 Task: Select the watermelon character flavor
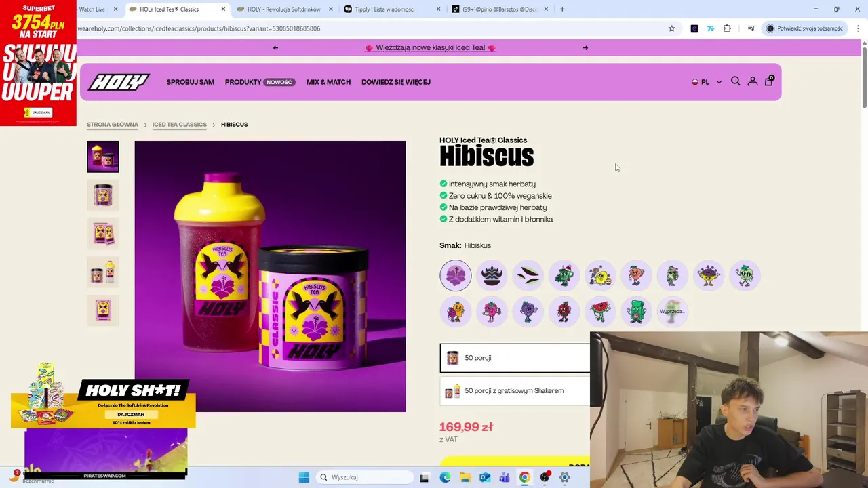tap(600, 312)
